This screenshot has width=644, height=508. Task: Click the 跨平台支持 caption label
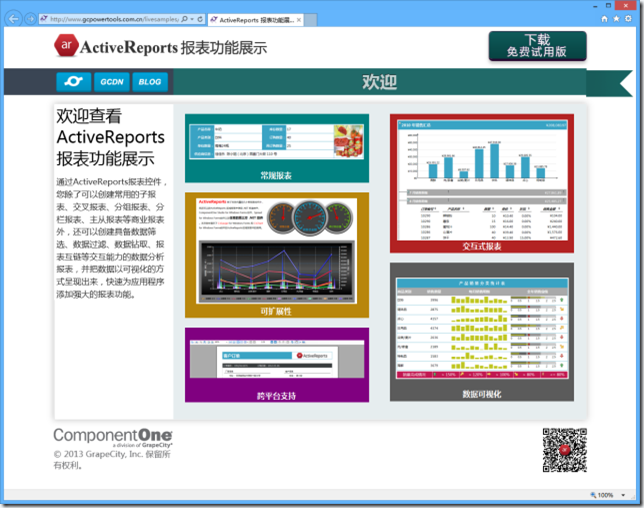276,396
